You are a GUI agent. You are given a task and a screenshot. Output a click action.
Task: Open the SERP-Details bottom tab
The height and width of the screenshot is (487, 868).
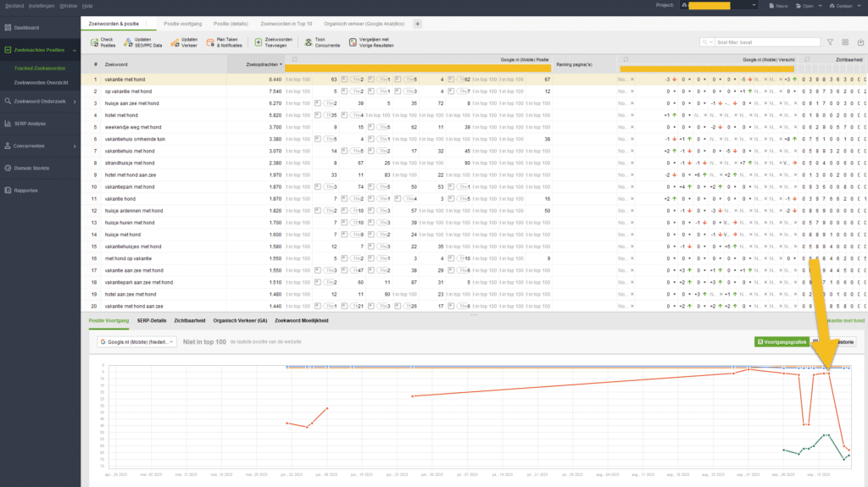click(x=152, y=320)
